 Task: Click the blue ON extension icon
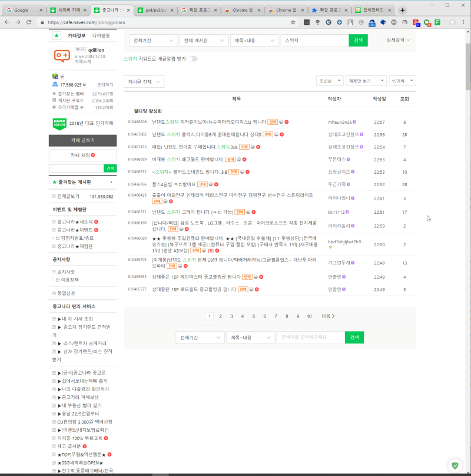coord(372,23)
